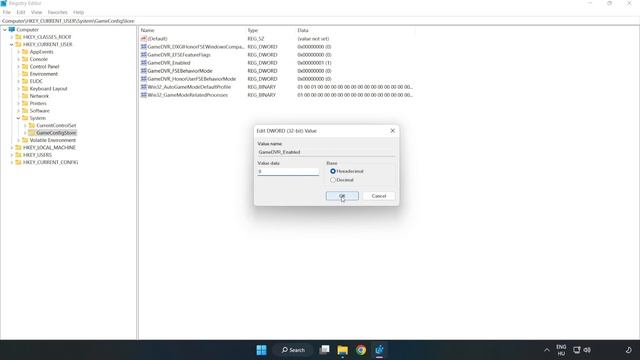Click the HKEY_CLASSES_ROOT folder icon
Screen dimensions: 640x360
click(18, 37)
